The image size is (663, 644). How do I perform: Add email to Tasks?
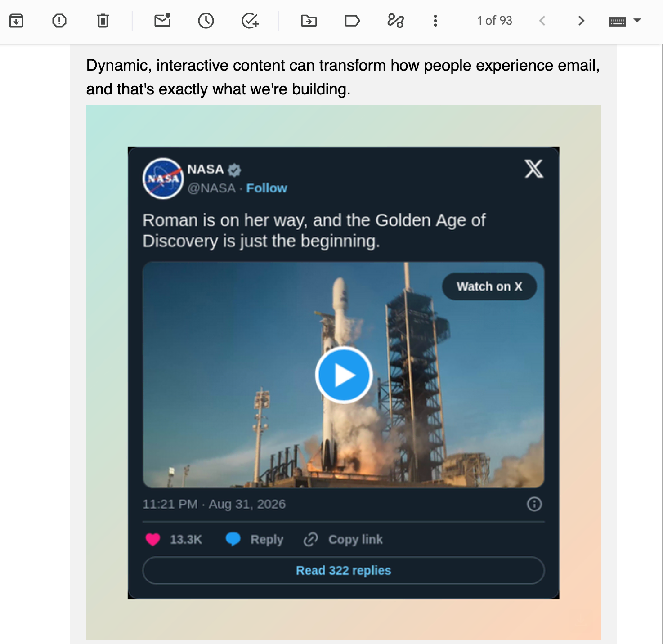pos(250,21)
